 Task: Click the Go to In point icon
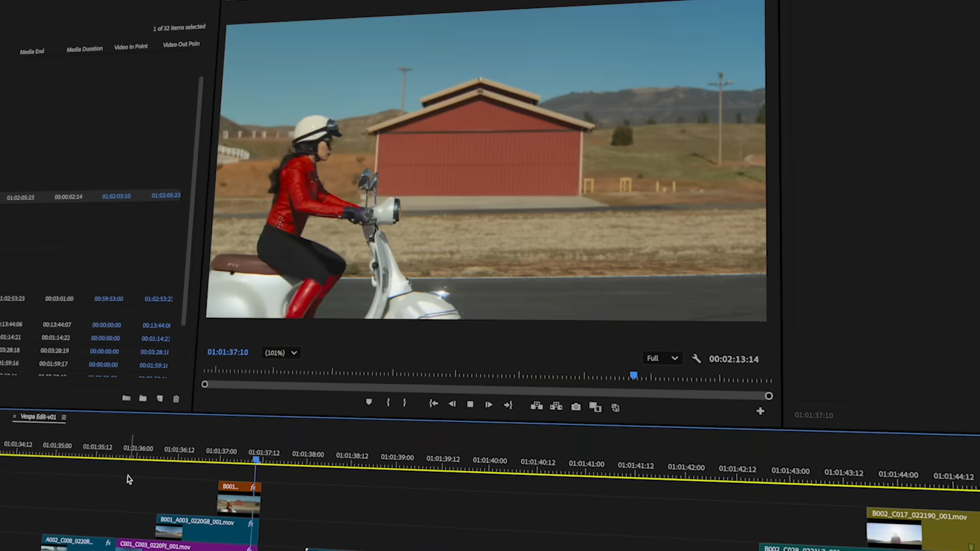coord(433,404)
